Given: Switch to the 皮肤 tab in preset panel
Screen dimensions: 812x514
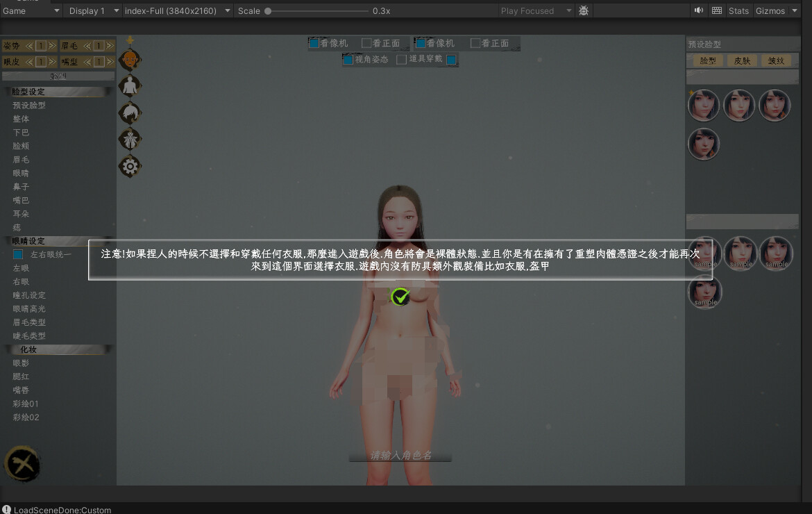Looking at the screenshot, I should point(742,60).
